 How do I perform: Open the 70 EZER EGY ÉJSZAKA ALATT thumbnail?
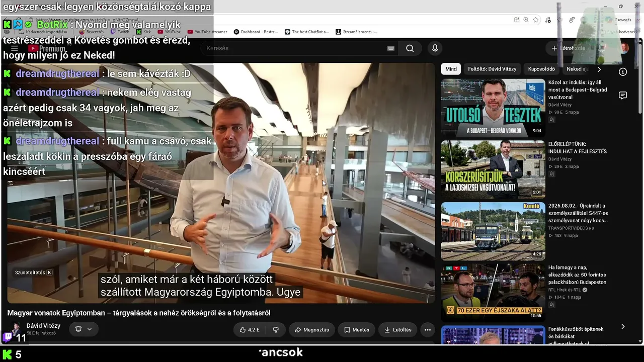pyautogui.click(x=493, y=293)
